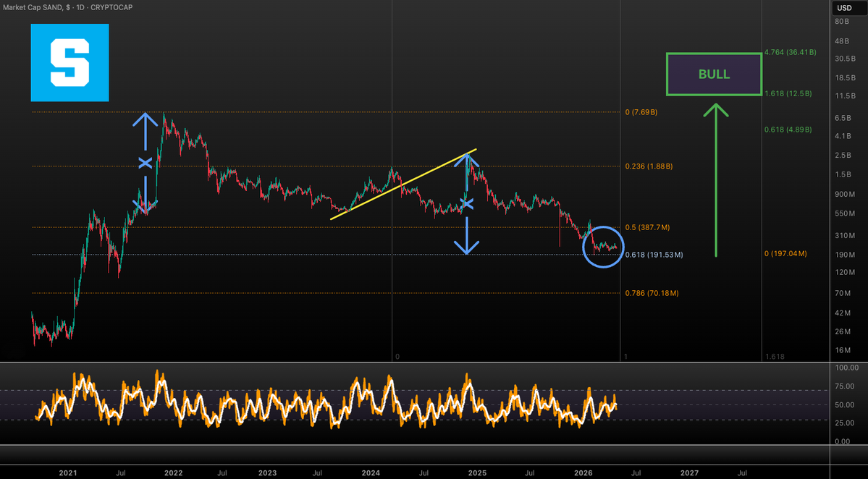Viewport: 868px width, 479px height.
Task: Click the 310M price axis label
Action: click(x=844, y=236)
